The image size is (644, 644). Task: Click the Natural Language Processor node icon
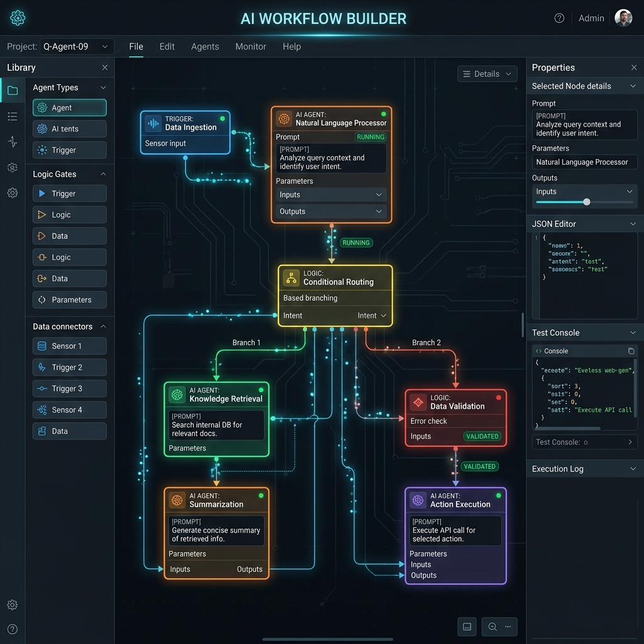coord(284,119)
